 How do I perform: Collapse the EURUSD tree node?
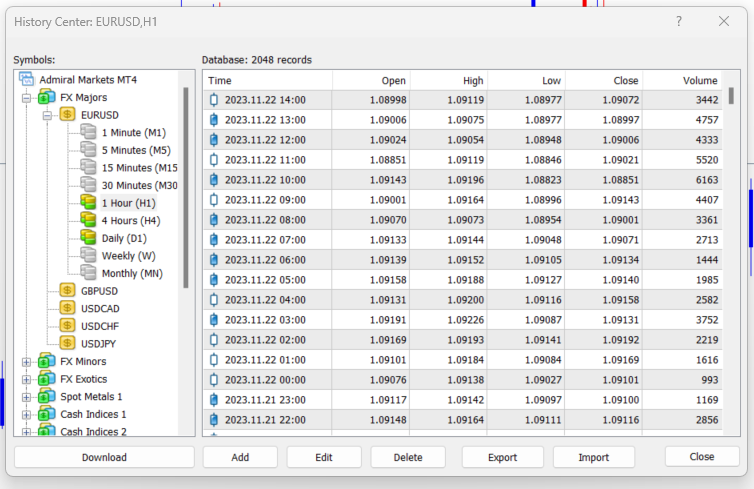(x=47, y=115)
